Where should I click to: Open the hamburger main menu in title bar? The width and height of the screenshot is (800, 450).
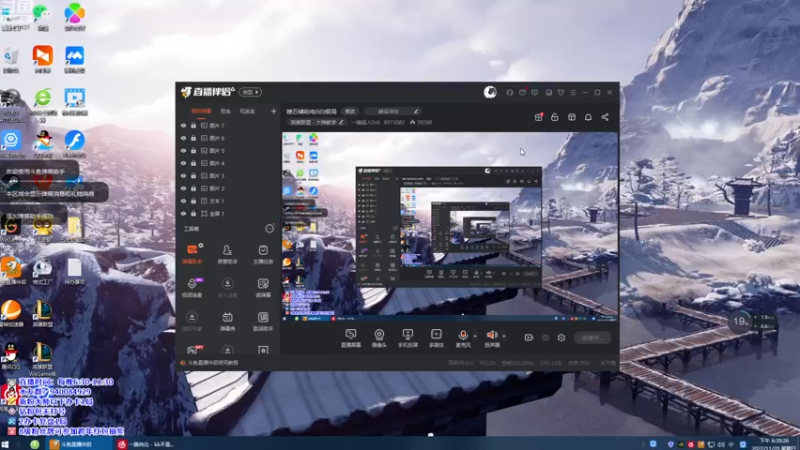pyautogui.click(x=573, y=92)
